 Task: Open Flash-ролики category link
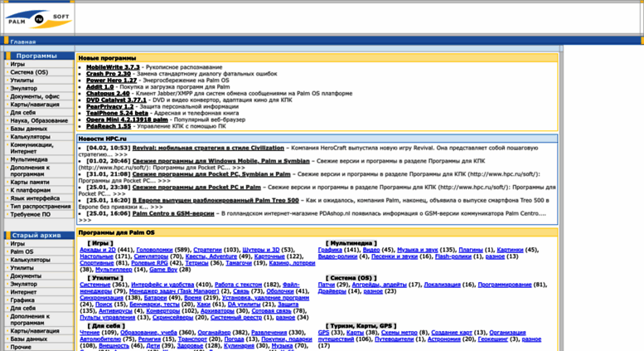(x=453, y=256)
